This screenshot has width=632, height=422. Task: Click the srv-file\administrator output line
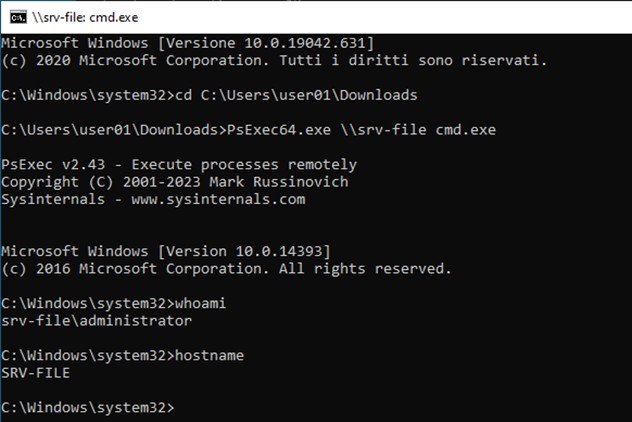[96, 320]
